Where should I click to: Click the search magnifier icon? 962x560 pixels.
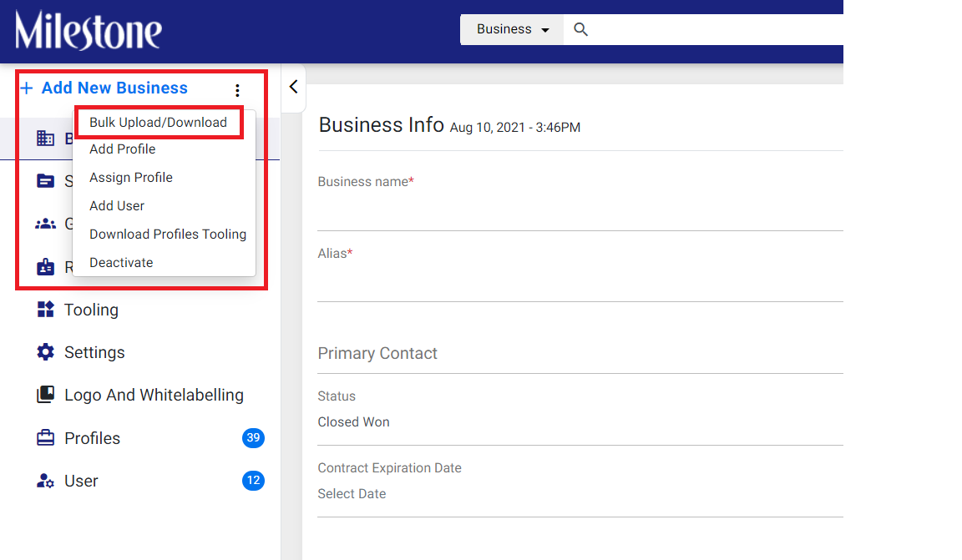[x=580, y=29]
